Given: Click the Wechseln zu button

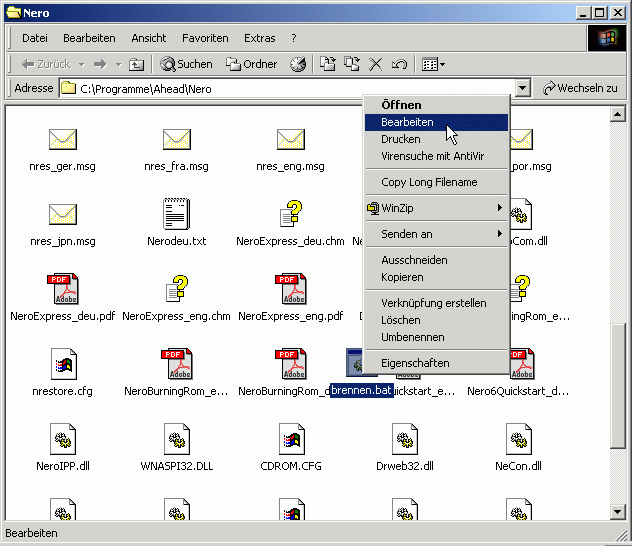Looking at the screenshot, I should pos(580,88).
